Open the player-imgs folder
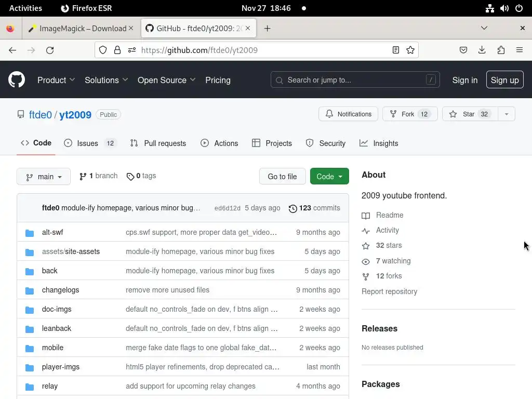The image size is (532, 399). pos(61,367)
